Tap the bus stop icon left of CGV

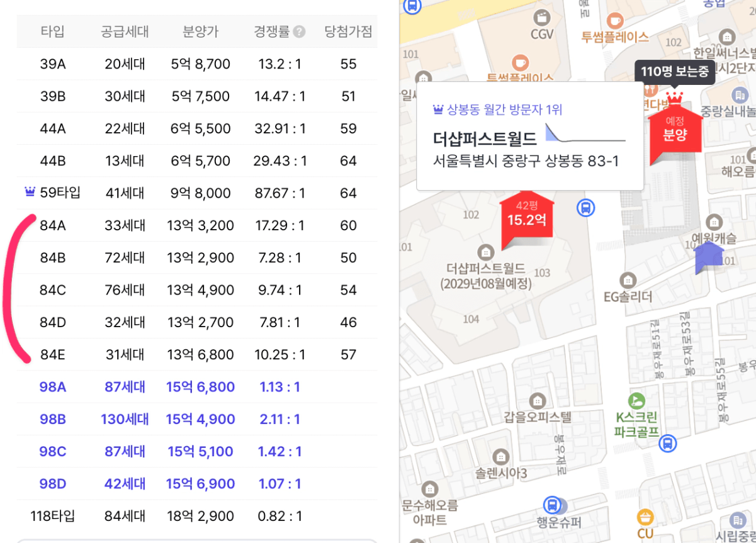pos(412,6)
